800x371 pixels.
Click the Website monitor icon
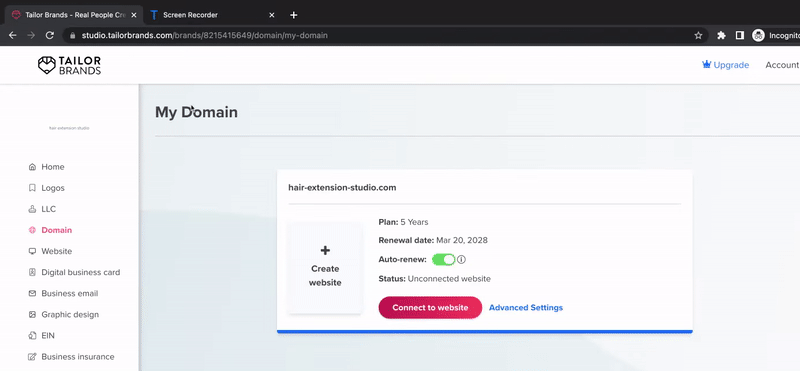point(33,251)
